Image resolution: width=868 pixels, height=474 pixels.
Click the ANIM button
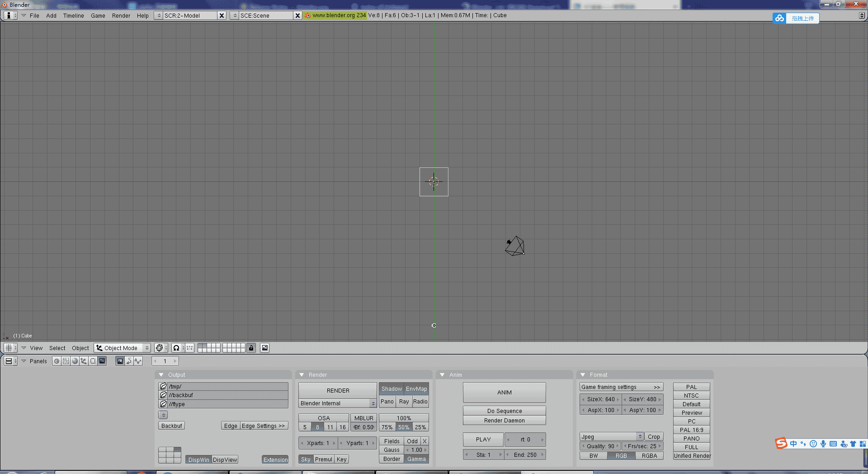pos(504,393)
